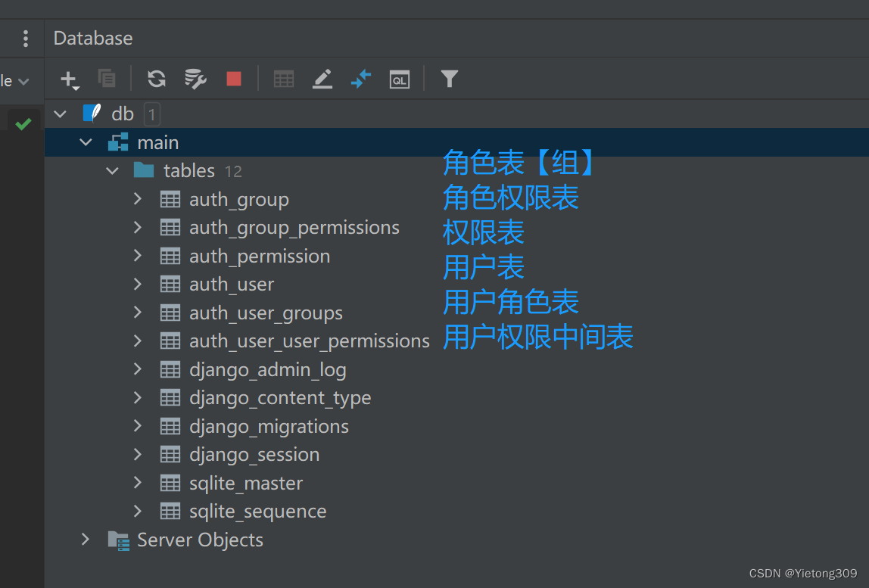869x588 pixels.
Task: Expand the auth_user table entry
Action: [x=138, y=284]
